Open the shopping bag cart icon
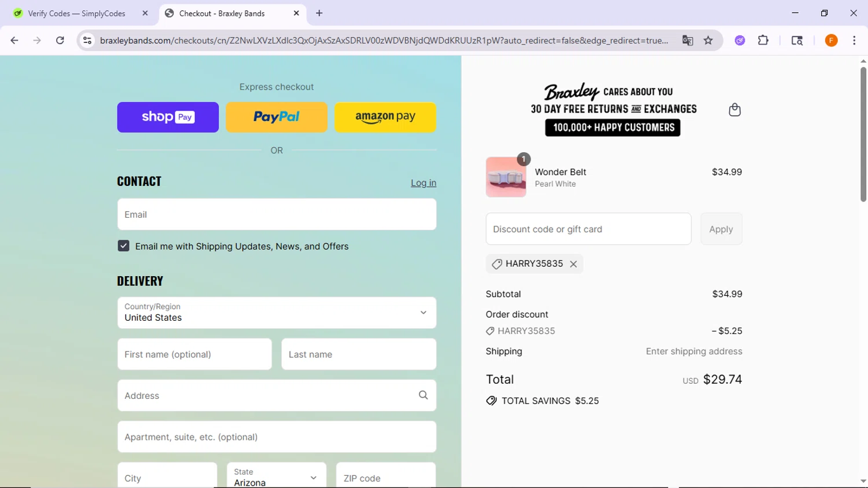 (x=735, y=109)
